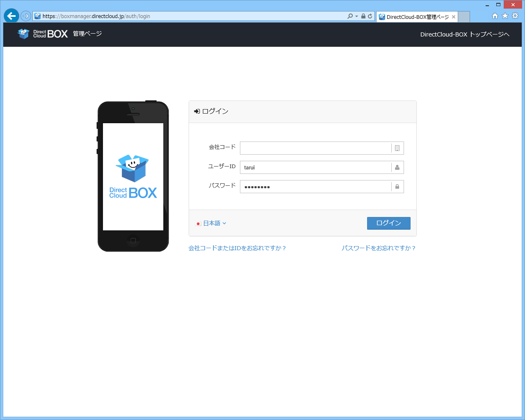Click the site security padlock in address bar

[363, 16]
